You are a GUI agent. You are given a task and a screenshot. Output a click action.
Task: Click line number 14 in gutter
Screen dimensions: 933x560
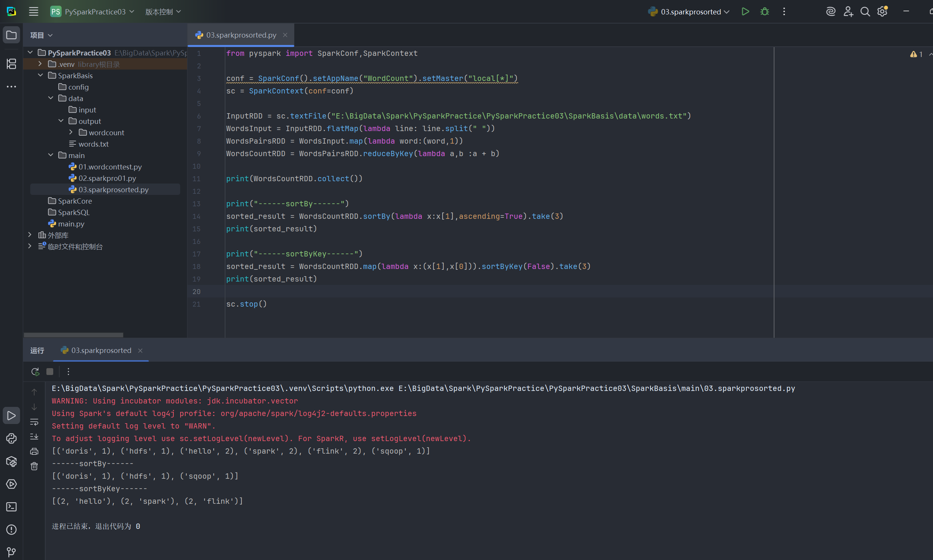point(196,216)
